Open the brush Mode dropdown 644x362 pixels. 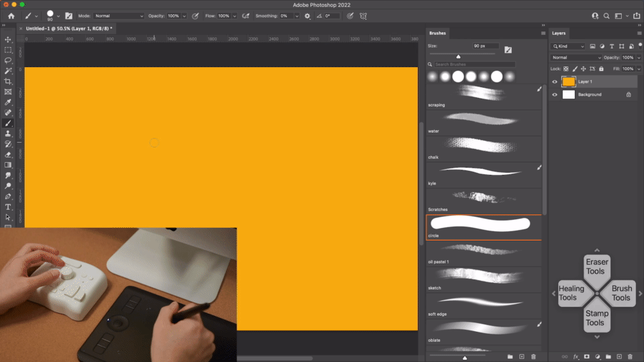[119, 16]
